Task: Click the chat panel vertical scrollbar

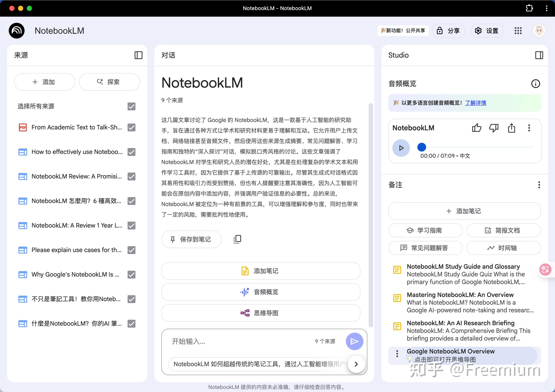Action: [371, 215]
